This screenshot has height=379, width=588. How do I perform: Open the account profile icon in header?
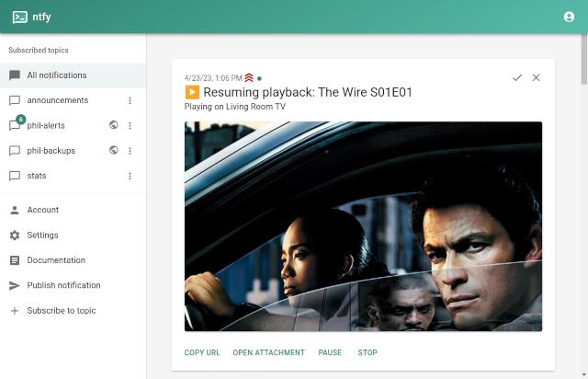[x=569, y=17]
